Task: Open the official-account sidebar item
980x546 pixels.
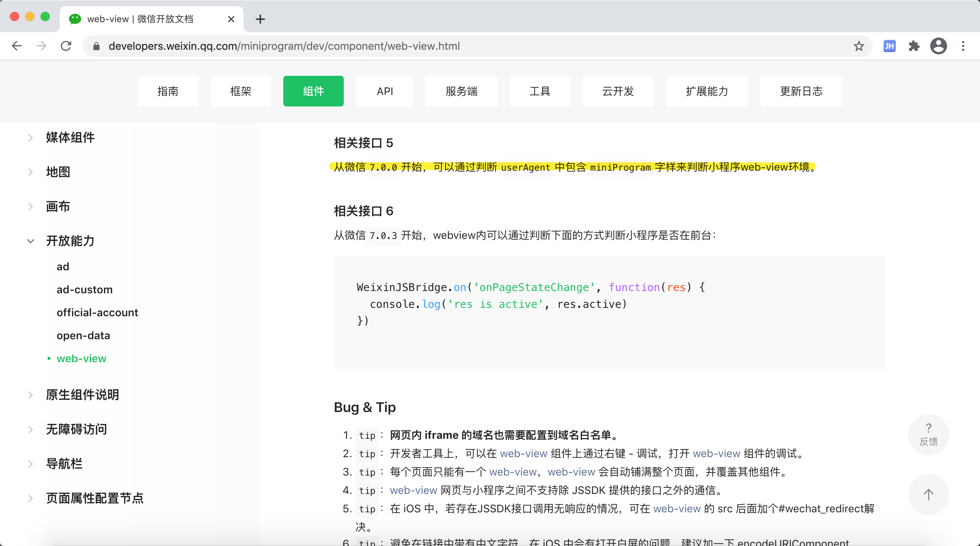Action: [97, 312]
